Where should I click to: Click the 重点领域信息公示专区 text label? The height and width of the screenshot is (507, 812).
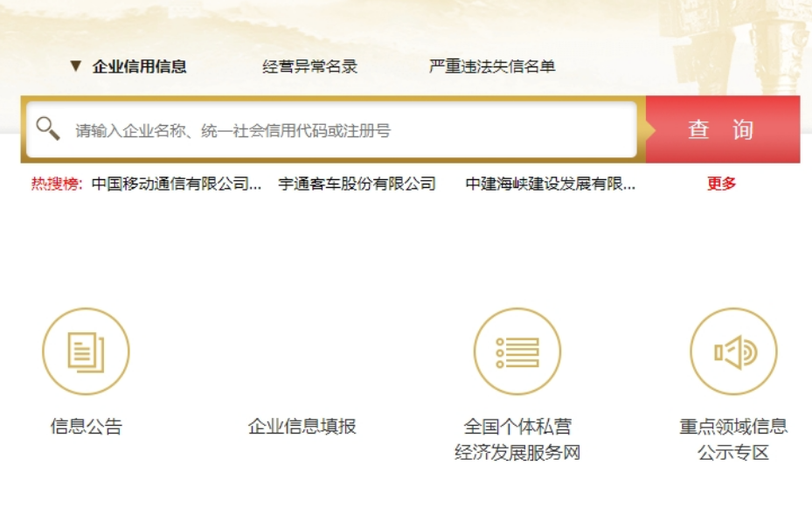click(733, 440)
